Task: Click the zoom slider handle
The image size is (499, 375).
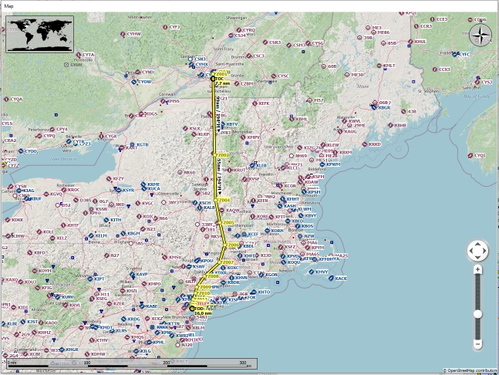Action: tap(478, 314)
